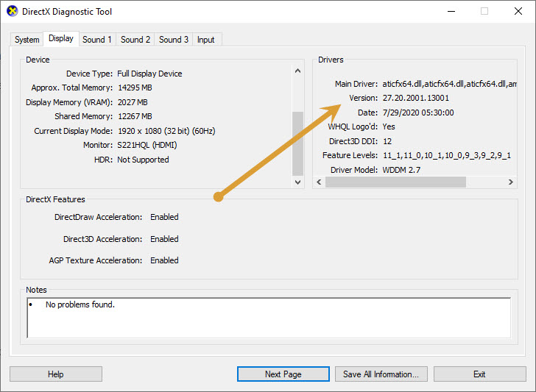Click the '12267 MB' shared memory value
Screen dimensions: 536x392
[x=135, y=116]
